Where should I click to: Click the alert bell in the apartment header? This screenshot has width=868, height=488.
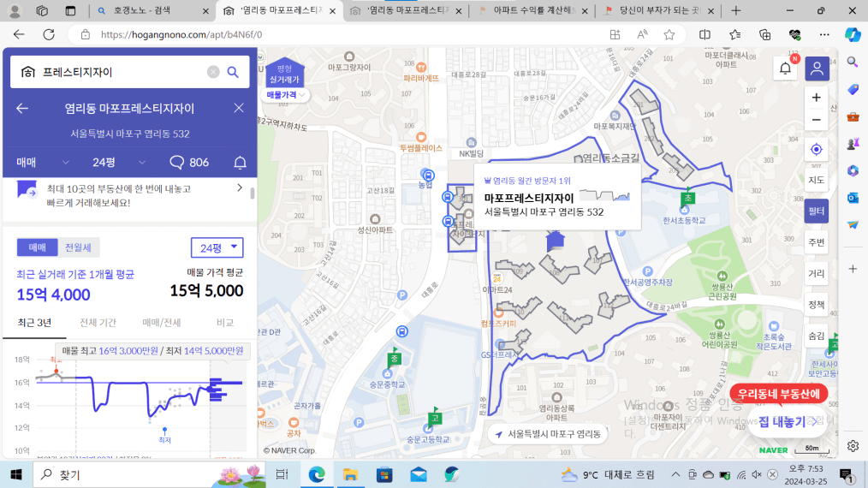pos(240,163)
